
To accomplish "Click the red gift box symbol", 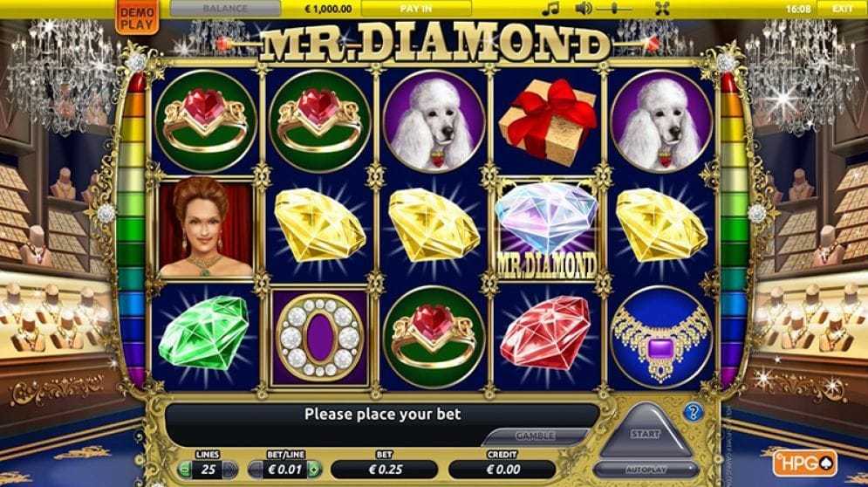I will (x=548, y=122).
